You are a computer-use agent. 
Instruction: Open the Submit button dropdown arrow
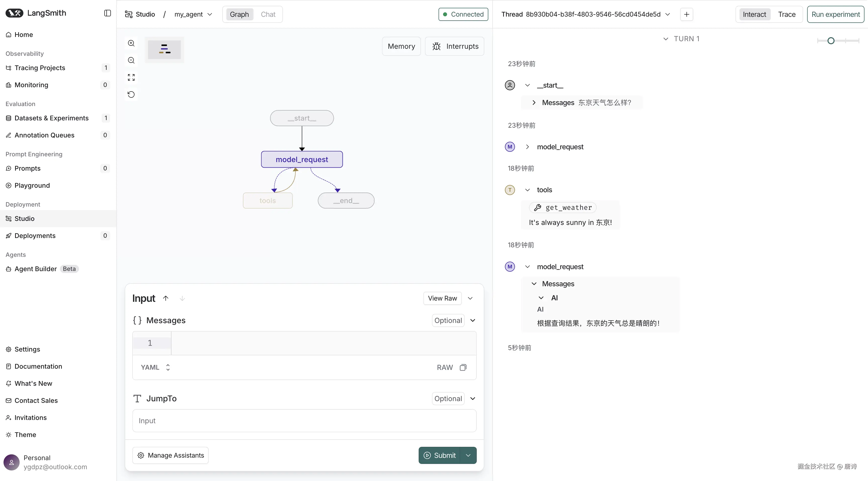tap(468, 455)
